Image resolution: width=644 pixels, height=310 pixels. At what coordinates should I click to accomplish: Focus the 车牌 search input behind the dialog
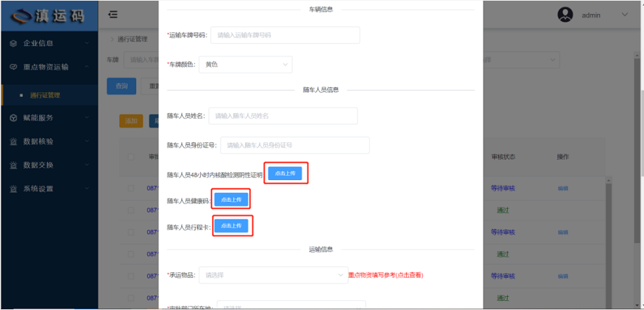[141, 60]
